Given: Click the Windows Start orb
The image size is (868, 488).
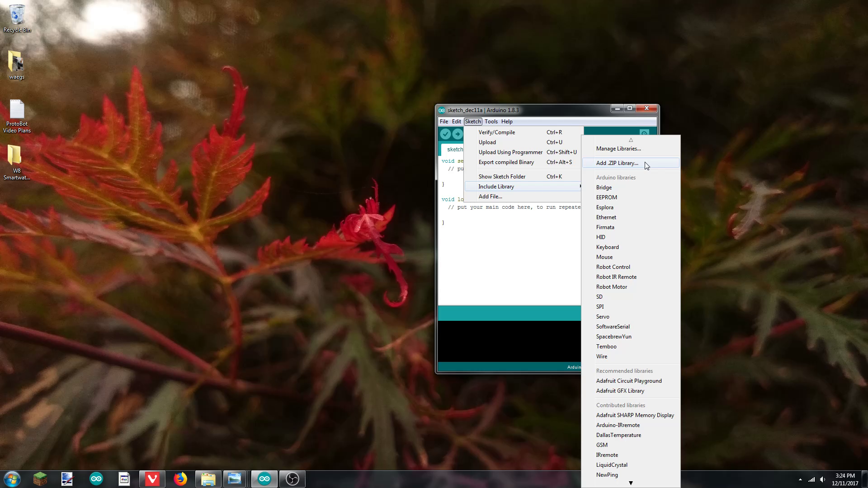Looking at the screenshot, I should (12, 479).
